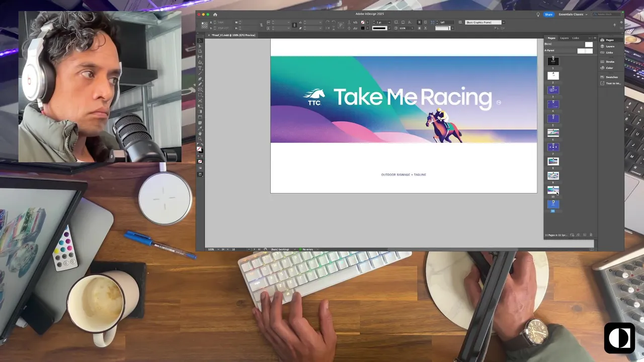Select page 6 thumbnail in Pages panel
This screenshot has width=644, height=362.
tap(553, 132)
